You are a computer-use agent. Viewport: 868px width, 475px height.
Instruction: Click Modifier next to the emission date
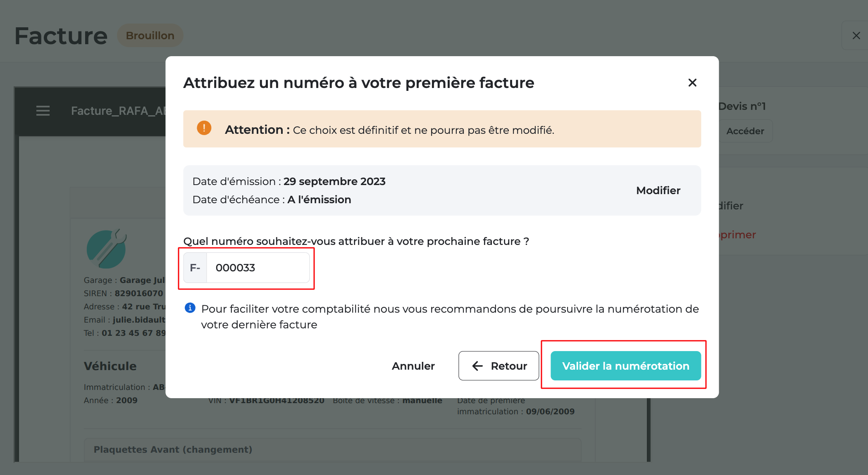click(x=658, y=190)
